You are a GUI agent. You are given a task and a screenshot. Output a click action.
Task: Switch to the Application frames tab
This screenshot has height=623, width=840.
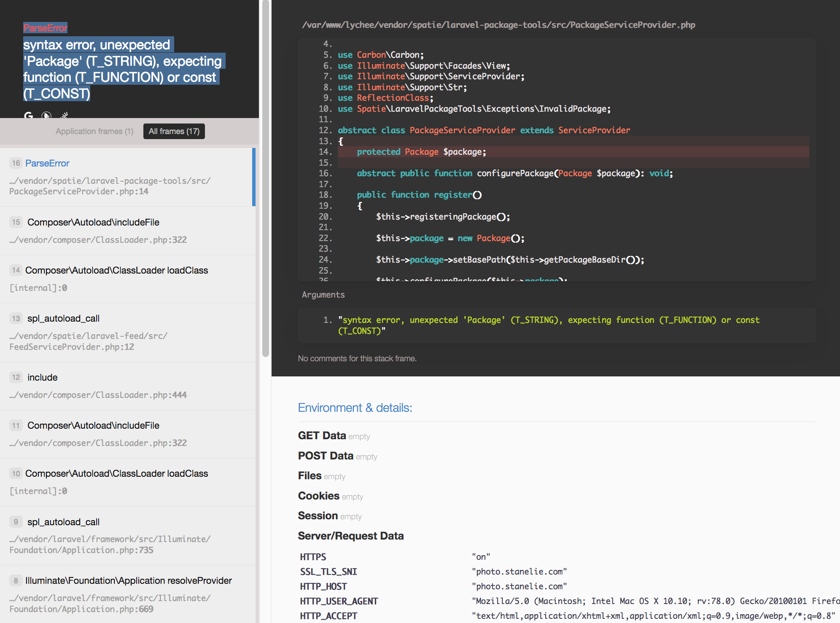click(94, 131)
